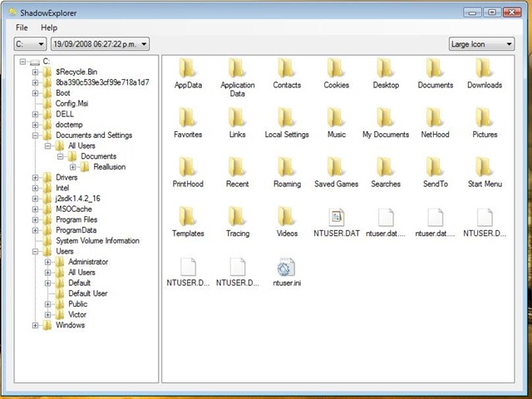Open the shadow copy date dropdown
Screen dimensions: 532x399
[100, 44]
